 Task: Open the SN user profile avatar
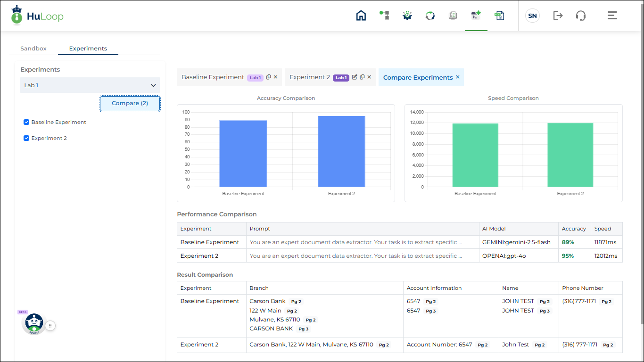coord(532,16)
